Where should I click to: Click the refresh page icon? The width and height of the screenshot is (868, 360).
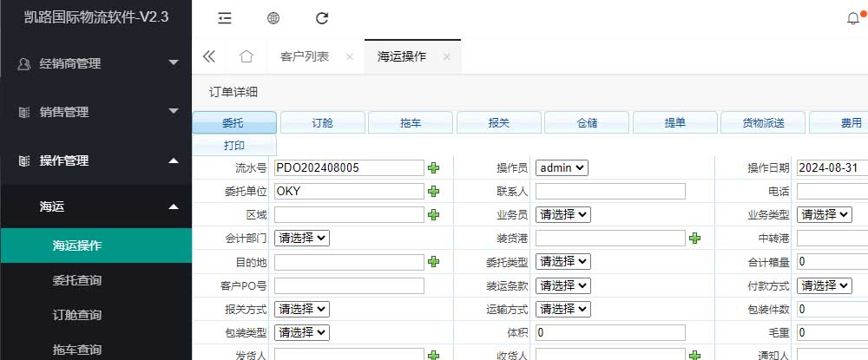click(x=322, y=18)
